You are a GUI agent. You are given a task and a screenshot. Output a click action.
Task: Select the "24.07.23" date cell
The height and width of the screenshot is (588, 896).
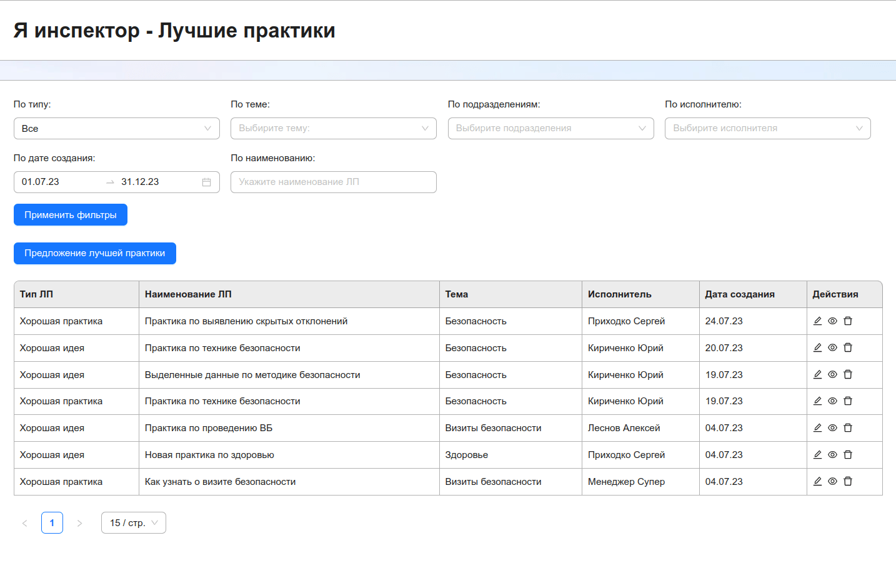pos(754,321)
